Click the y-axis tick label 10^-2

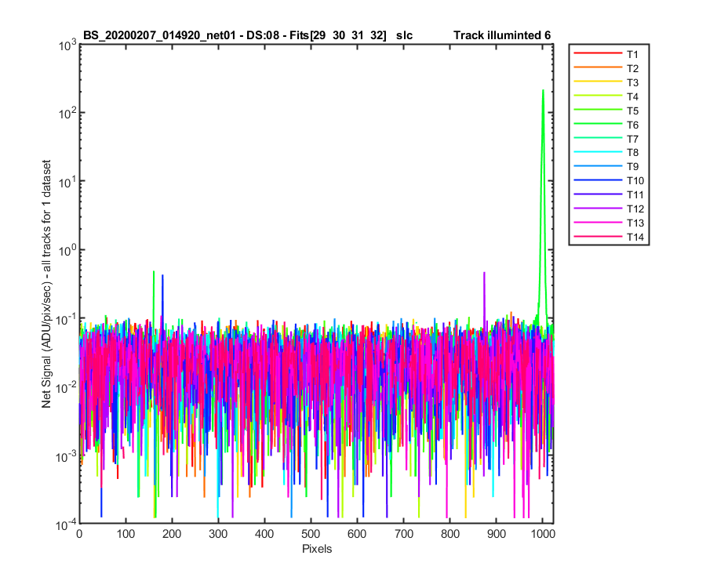click(x=66, y=387)
